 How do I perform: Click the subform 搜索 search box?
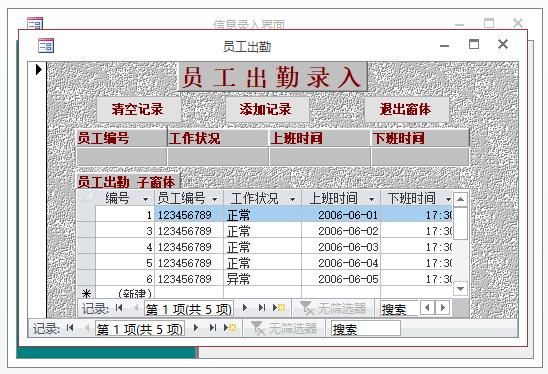399,309
